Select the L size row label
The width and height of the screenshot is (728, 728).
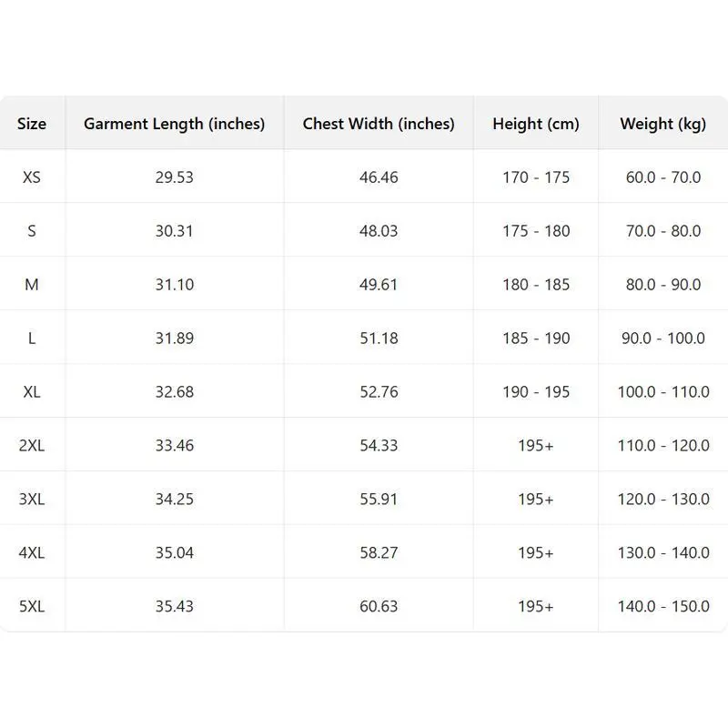[x=32, y=339]
